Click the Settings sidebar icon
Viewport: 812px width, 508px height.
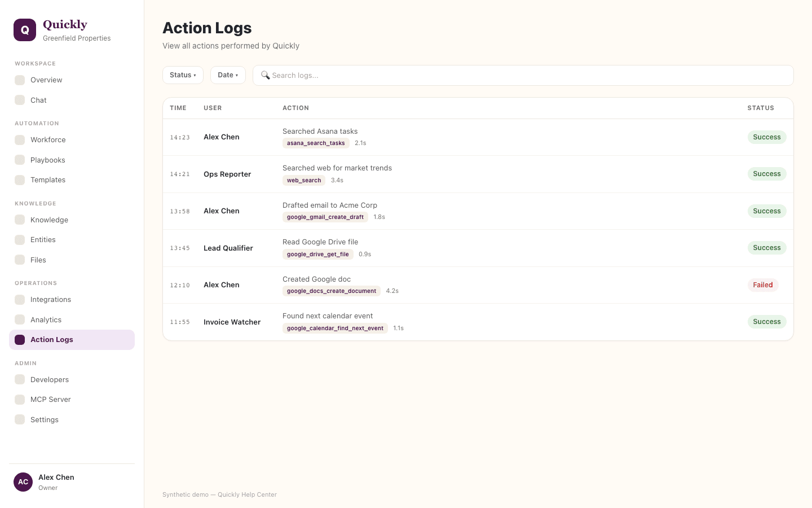[x=20, y=419]
